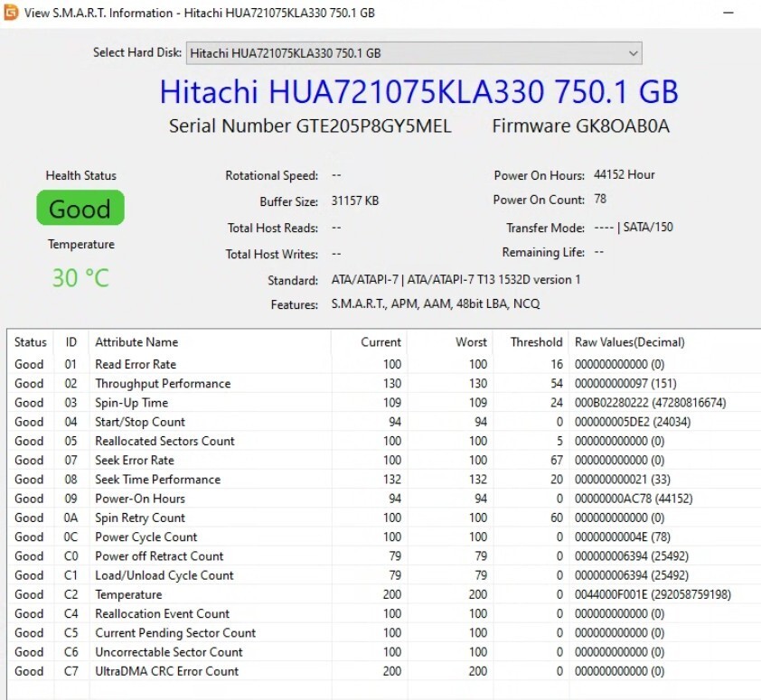The height and width of the screenshot is (700, 761).
Task: Click the ID cell 0A
Action: pyautogui.click(x=70, y=518)
